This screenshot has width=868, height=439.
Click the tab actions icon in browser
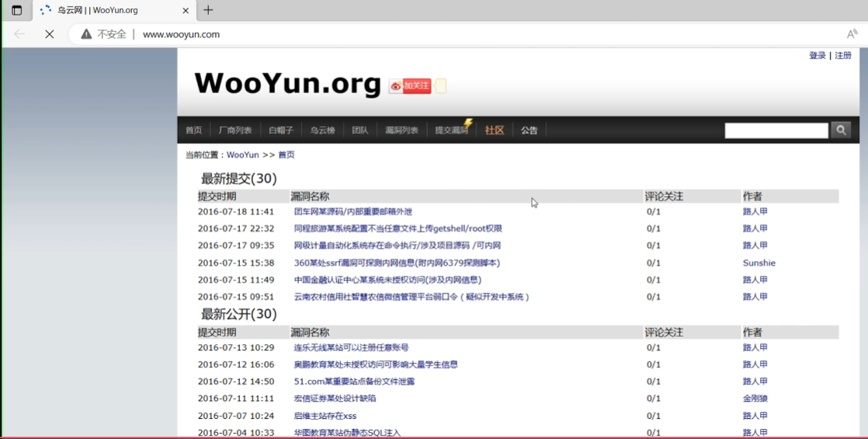click(16, 10)
